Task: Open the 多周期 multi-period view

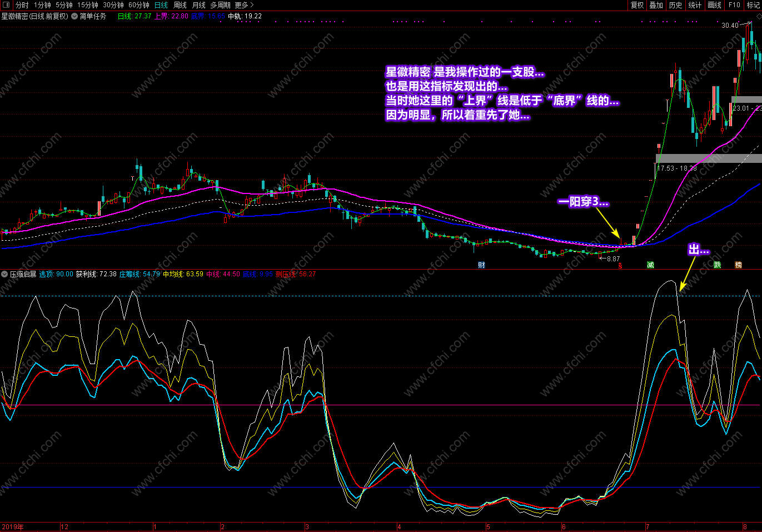Action: pos(220,5)
